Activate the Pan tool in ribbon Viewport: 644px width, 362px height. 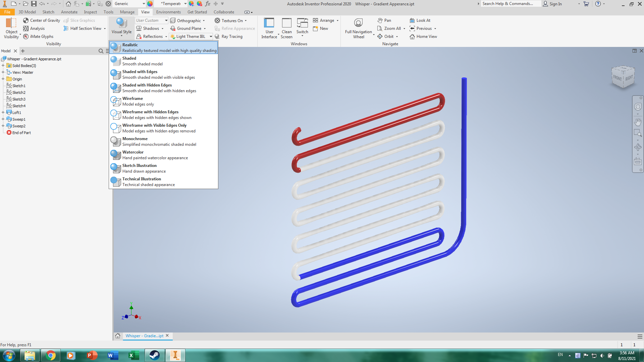pyautogui.click(x=384, y=20)
